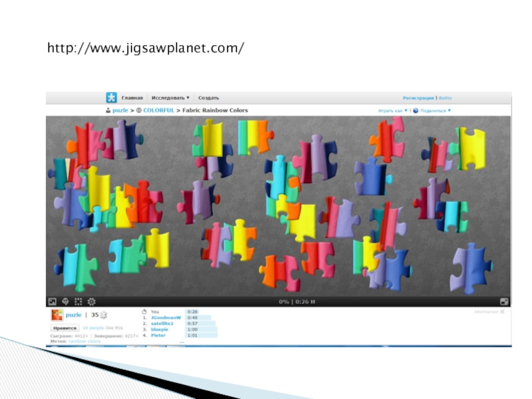Open the Исследовать dropdown menu
This screenshot has width=532, height=399.
coord(169,98)
